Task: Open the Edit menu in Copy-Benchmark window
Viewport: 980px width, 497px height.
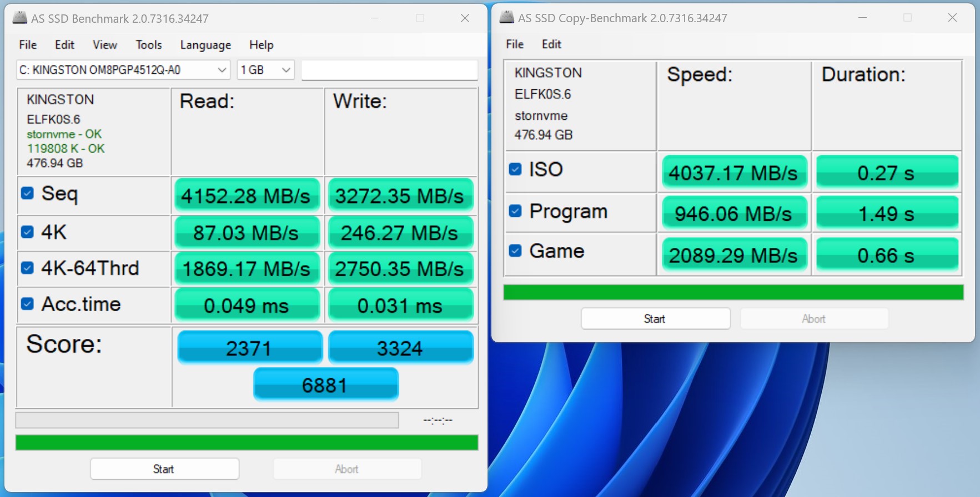Action: click(551, 44)
